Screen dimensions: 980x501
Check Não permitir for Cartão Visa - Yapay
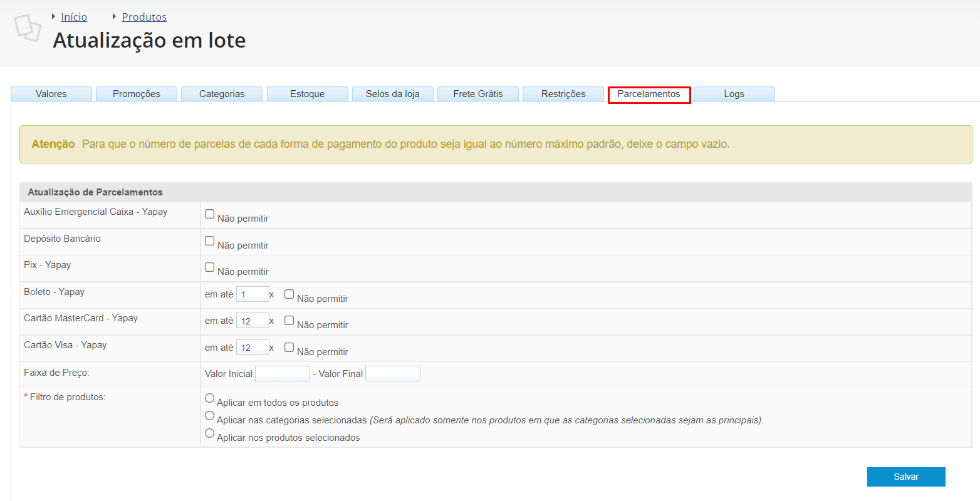click(x=289, y=347)
